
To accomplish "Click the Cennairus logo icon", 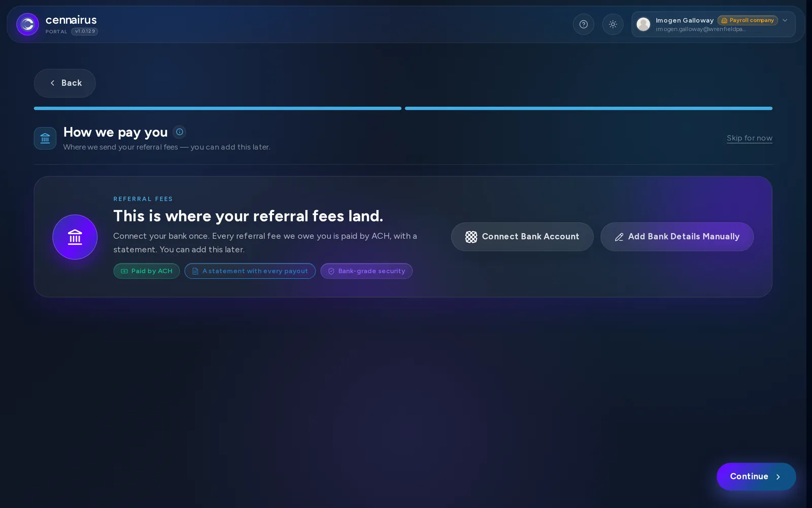I will click(27, 24).
